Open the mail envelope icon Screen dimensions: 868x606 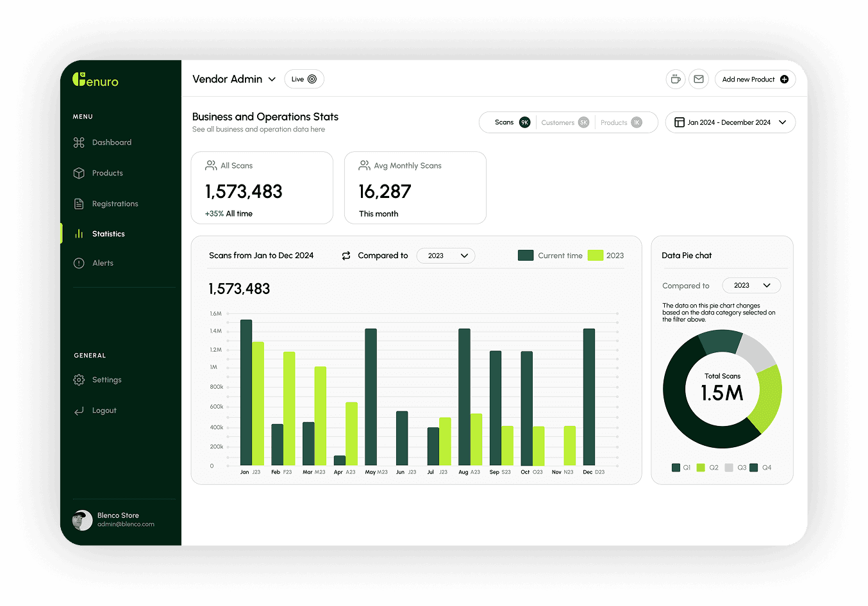pos(699,79)
